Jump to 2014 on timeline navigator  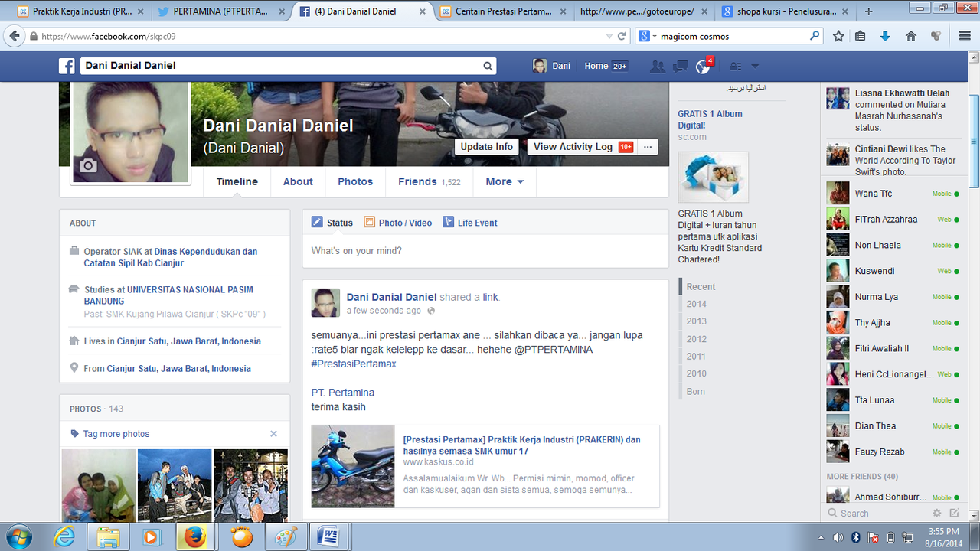pos(697,304)
